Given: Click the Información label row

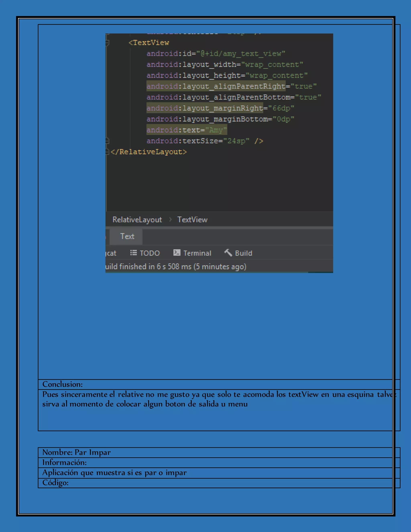Looking at the screenshot, I should (x=219, y=462).
